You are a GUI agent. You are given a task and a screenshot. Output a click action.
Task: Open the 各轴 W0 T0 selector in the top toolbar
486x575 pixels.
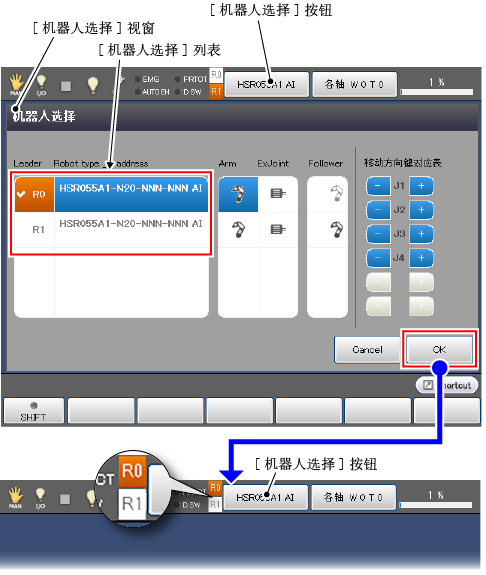(x=354, y=84)
